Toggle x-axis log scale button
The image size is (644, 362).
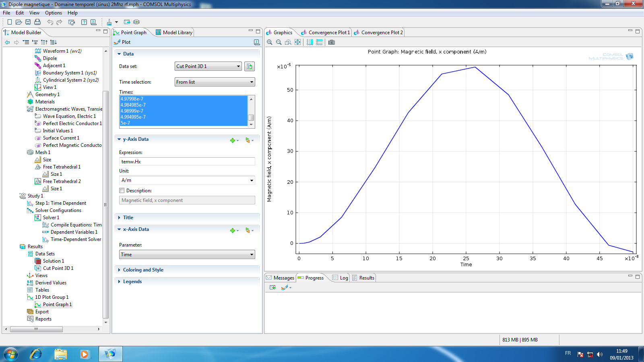(310, 42)
